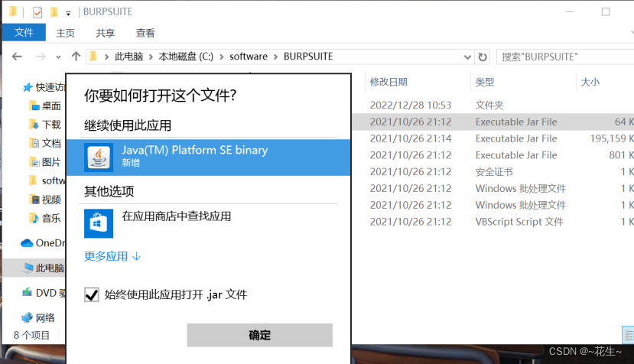This screenshot has height=364, width=634.
Task: Click the details view icon in status bar
Action: 629,335
